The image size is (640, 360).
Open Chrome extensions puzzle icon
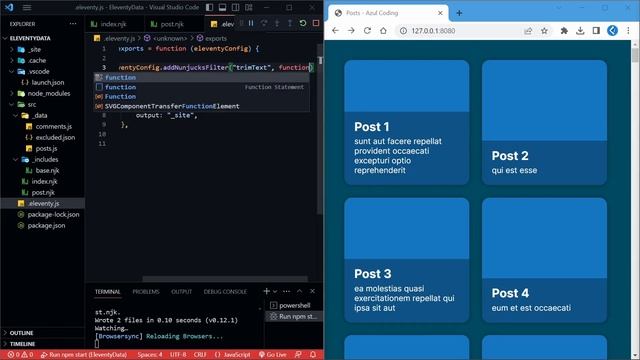coord(564,31)
